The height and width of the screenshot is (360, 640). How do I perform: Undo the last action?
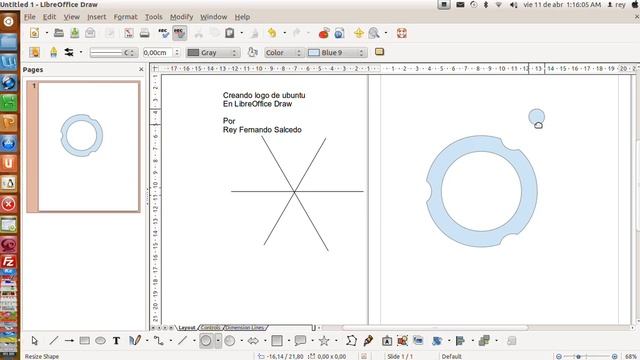point(272,33)
